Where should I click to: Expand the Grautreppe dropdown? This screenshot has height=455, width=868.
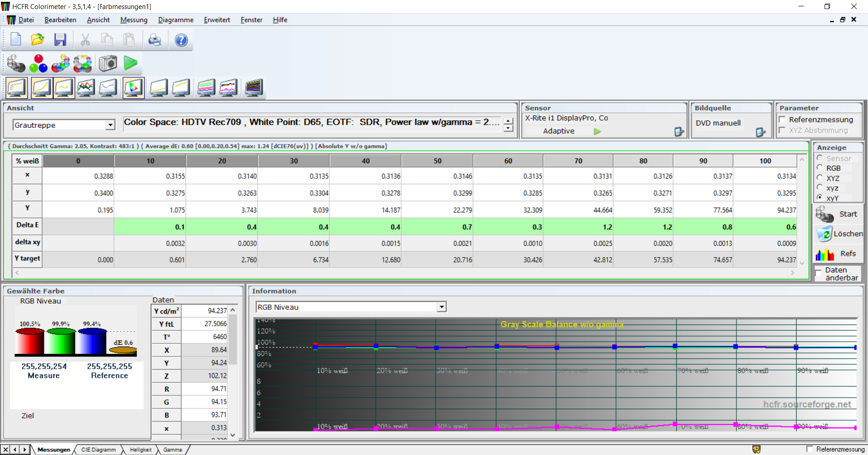[110, 125]
